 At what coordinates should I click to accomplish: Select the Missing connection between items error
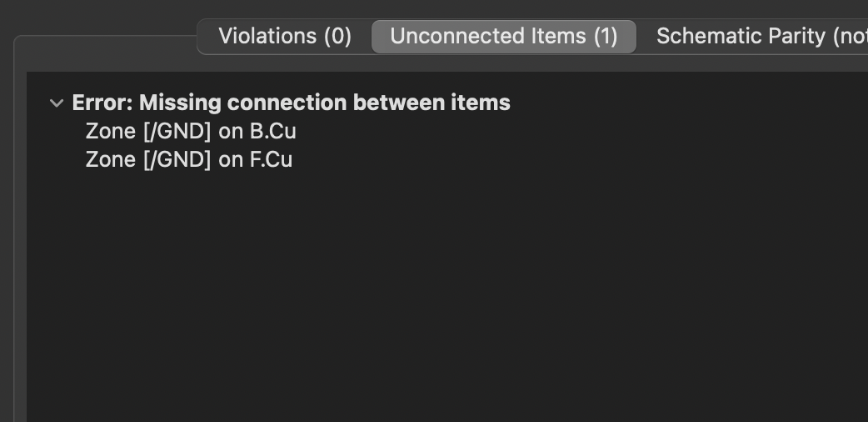pos(291,103)
